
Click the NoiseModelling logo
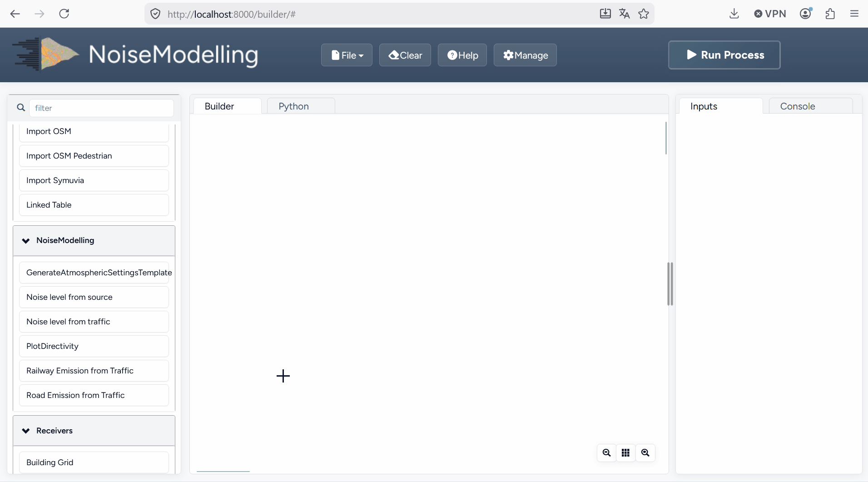click(135, 55)
